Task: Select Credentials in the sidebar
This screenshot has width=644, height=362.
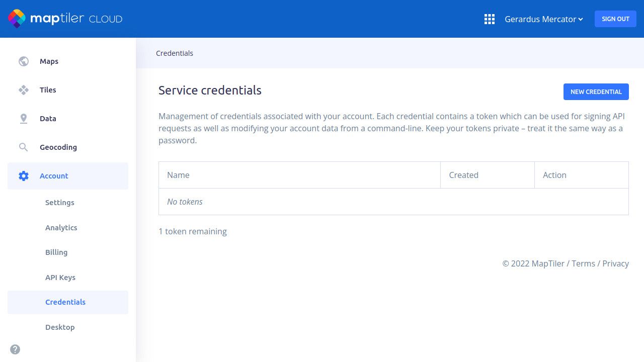Action: click(65, 302)
